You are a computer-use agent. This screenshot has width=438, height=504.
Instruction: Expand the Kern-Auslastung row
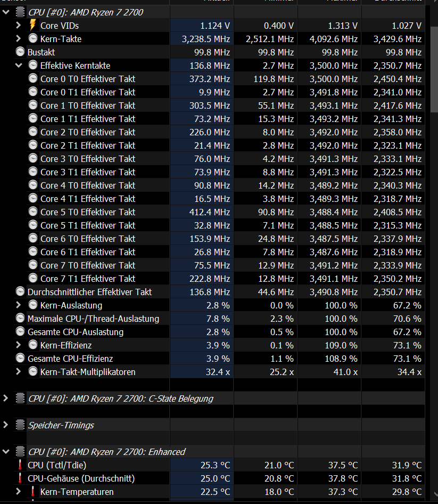click(x=18, y=305)
